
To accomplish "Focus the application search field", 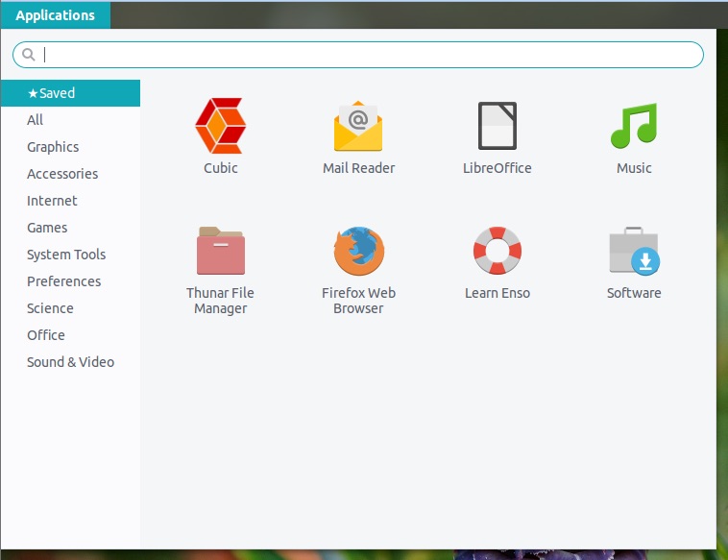I will (358, 55).
